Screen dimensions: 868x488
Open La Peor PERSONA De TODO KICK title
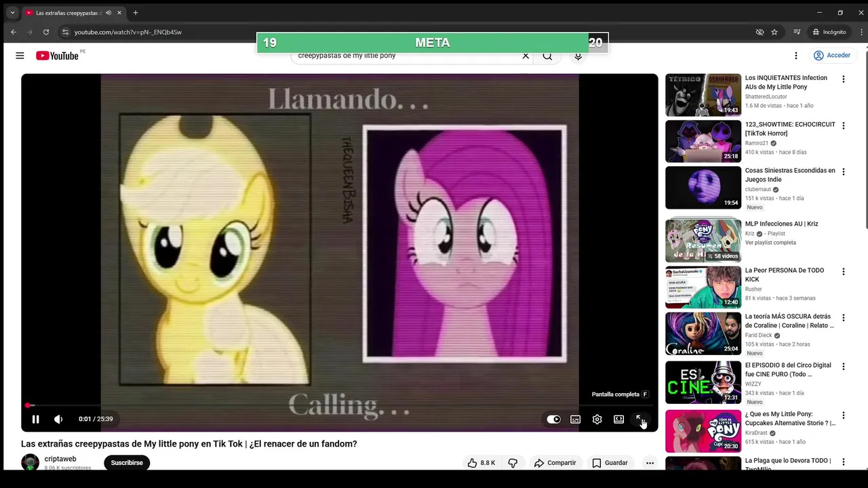point(785,274)
